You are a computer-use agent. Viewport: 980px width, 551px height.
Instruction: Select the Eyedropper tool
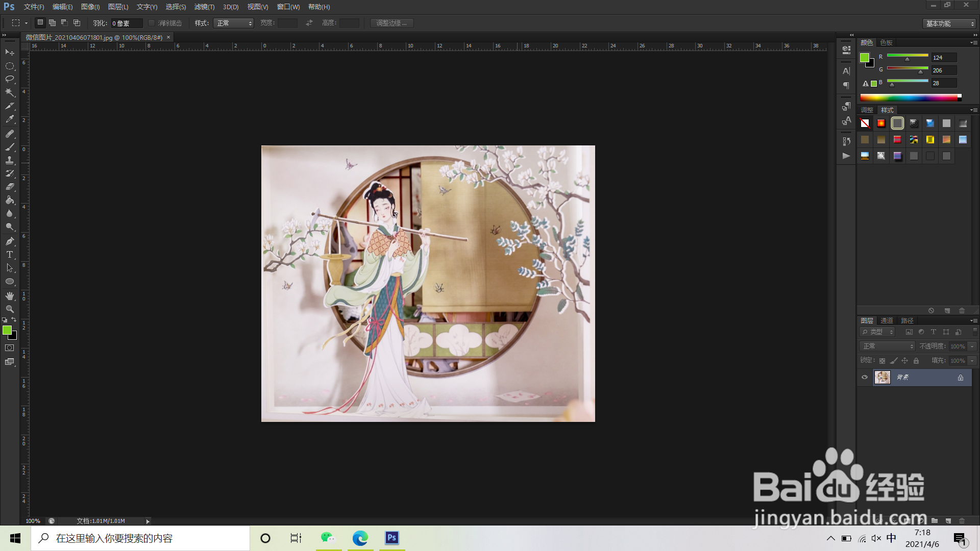[10, 119]
